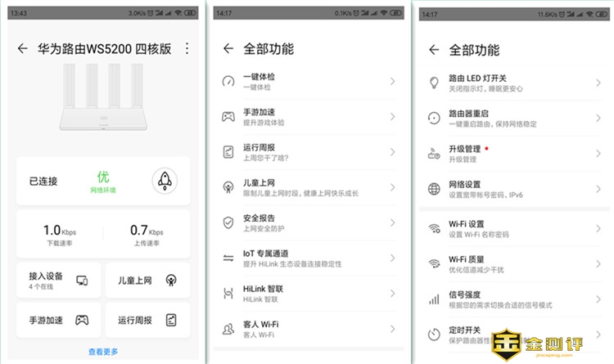Expand the HiLink 智联 row chevron
614x364 pixels.
click(392, 294)
